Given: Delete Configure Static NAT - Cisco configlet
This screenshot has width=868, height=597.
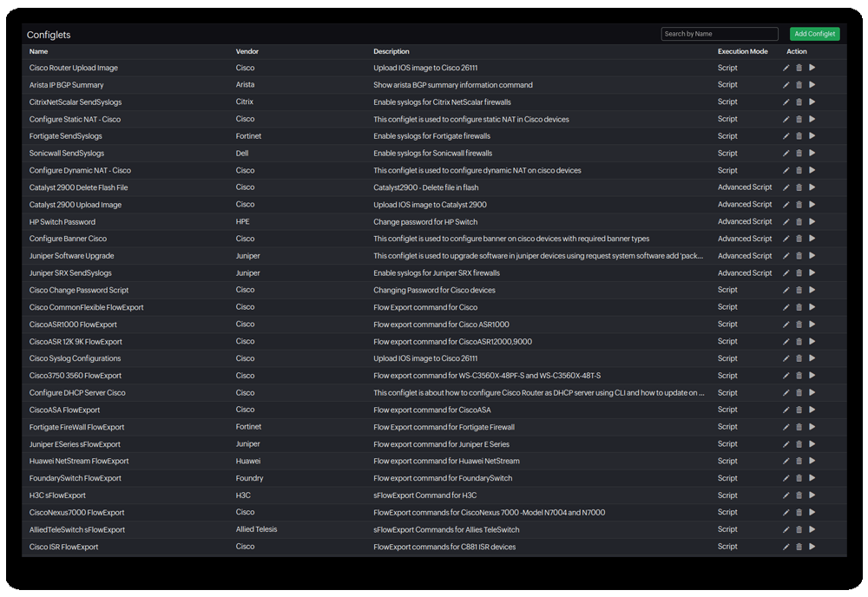Looking at the screenshot, I should 799,120.
